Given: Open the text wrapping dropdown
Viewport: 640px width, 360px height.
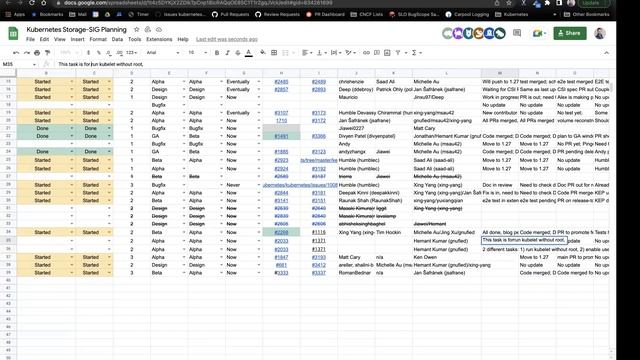Looking at the screenshot, I should pos(336,53).
